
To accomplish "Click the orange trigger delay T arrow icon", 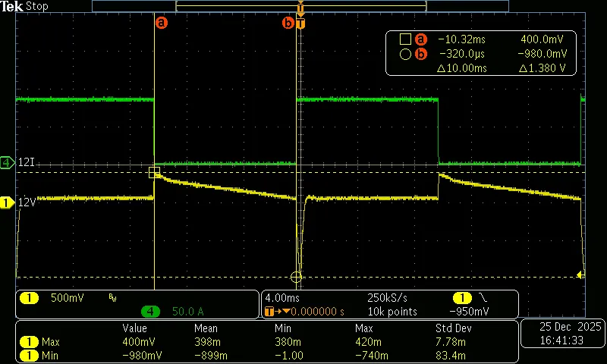I will pyautogui.click(x=277, y=312).
